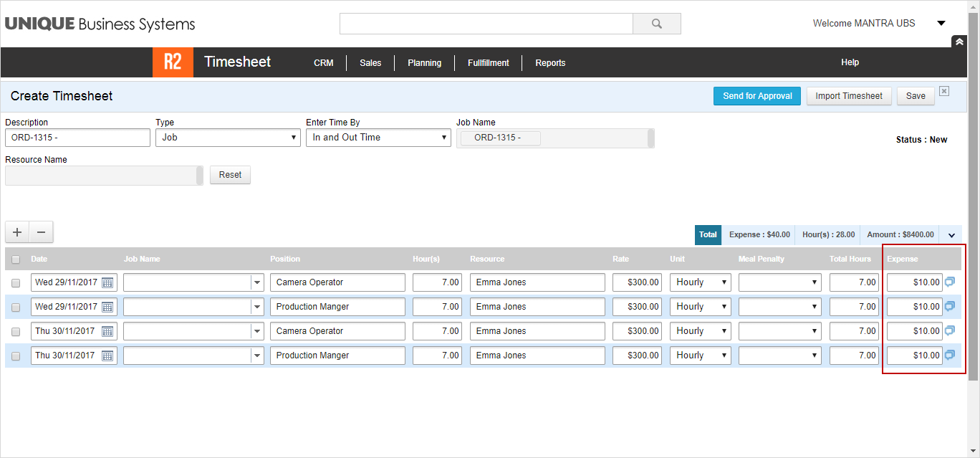Collapse header using double-chevron up icon
980x458 pixels.
pos(959,42)
